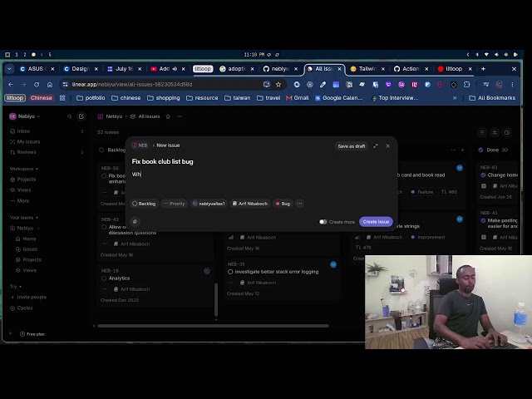Image resolution: width=532 pixels, height=399 pixels.
Task: Collapse the Your teams section
Action: (24, 218)
